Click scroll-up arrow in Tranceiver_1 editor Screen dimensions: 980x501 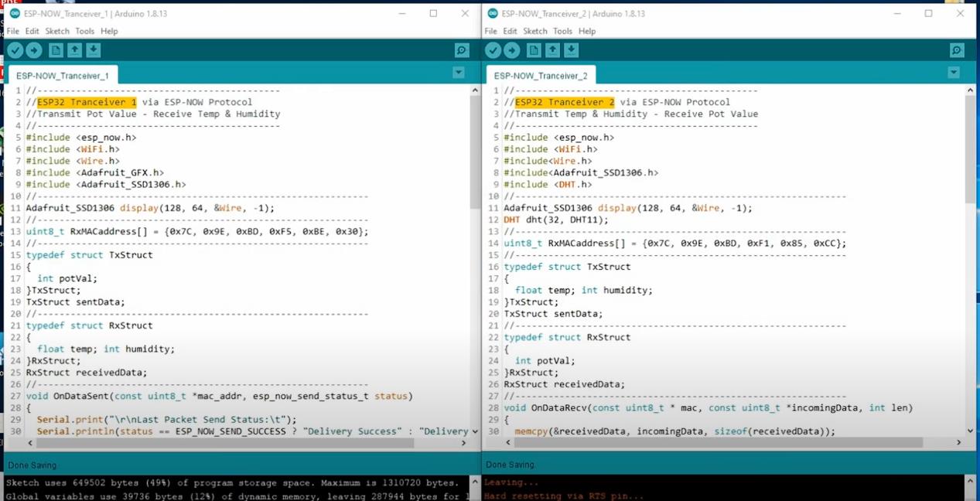pyautogui.click(x=475, y=90)
